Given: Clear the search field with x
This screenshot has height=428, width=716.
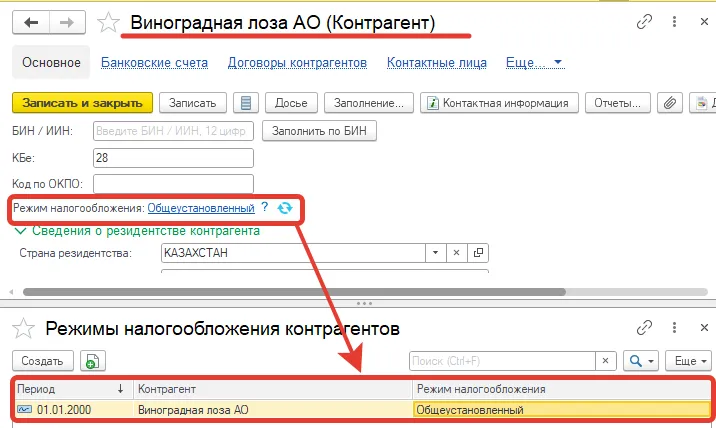Looking at the screenshot, I should 605,361.
